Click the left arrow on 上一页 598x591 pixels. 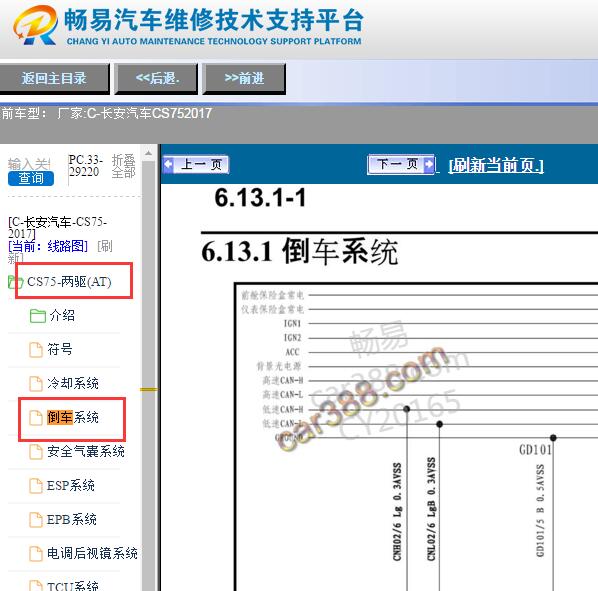click(168, 165)
